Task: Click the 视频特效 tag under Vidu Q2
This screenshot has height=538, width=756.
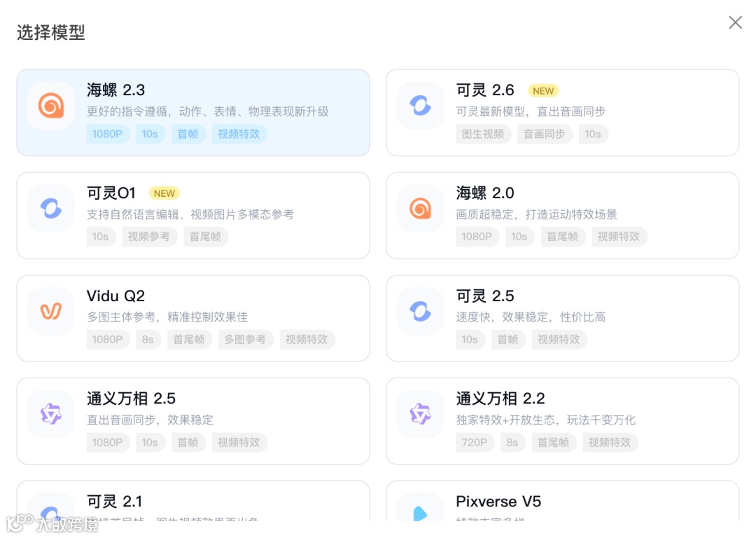Action: click(x=307, y=339)
